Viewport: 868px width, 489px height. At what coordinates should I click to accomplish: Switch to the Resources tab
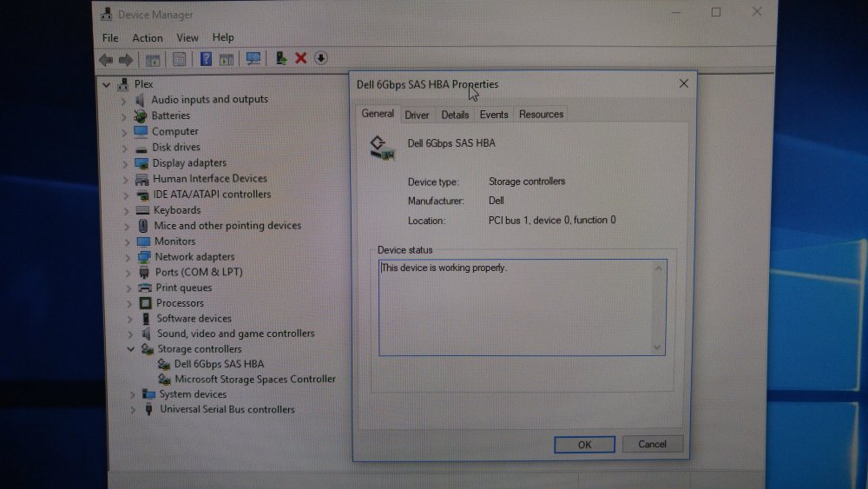tap(541, 114)
